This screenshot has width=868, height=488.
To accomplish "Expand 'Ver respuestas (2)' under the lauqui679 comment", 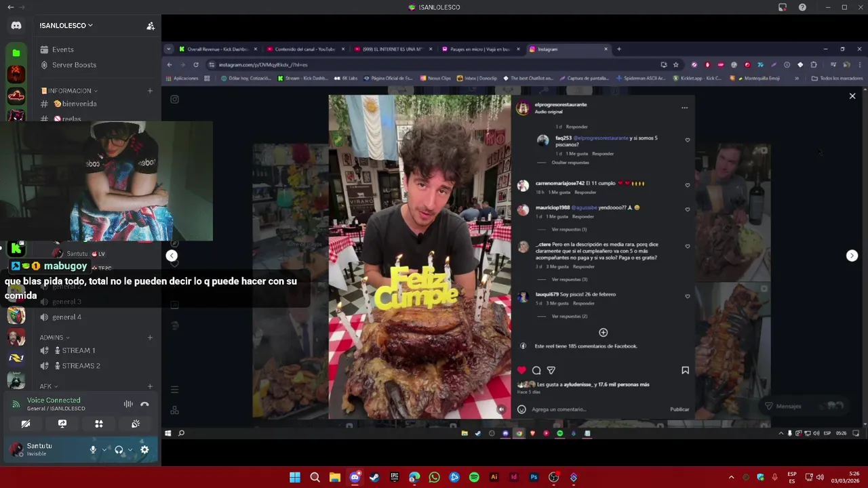I will [x=569, y=316].
